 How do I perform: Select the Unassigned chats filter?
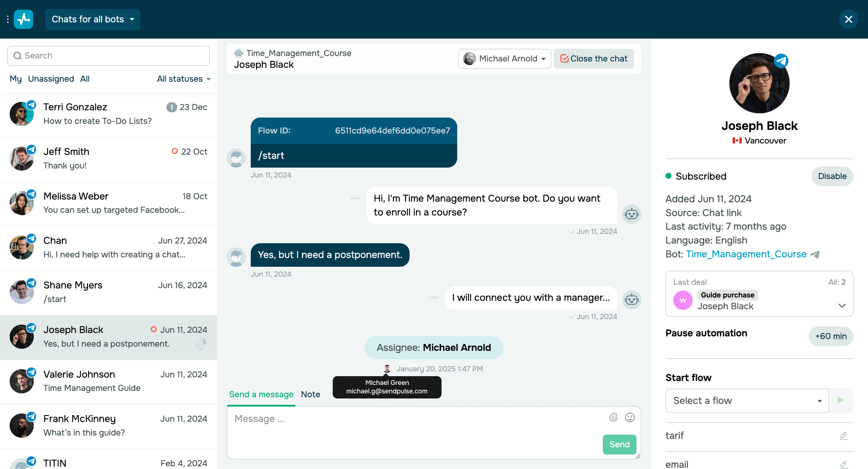(x=51, y=79)
